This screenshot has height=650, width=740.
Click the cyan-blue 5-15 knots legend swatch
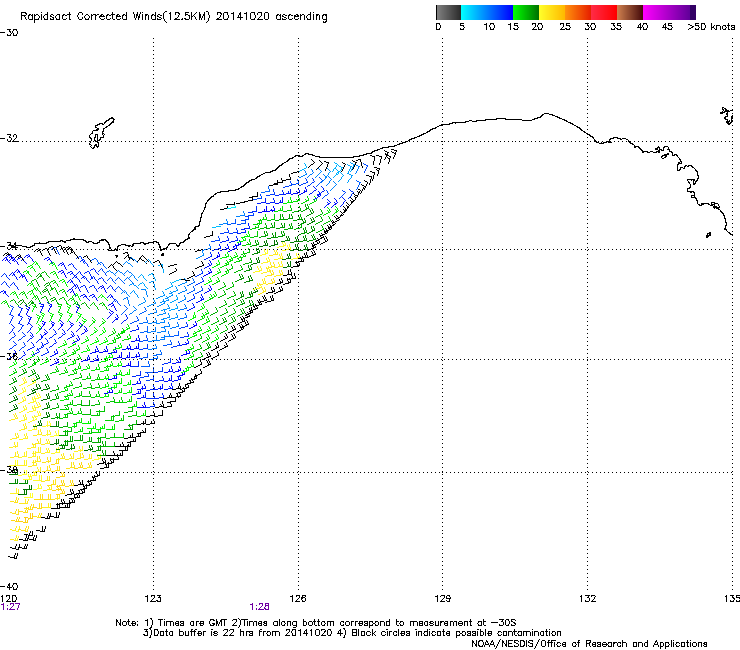[487, 12]
